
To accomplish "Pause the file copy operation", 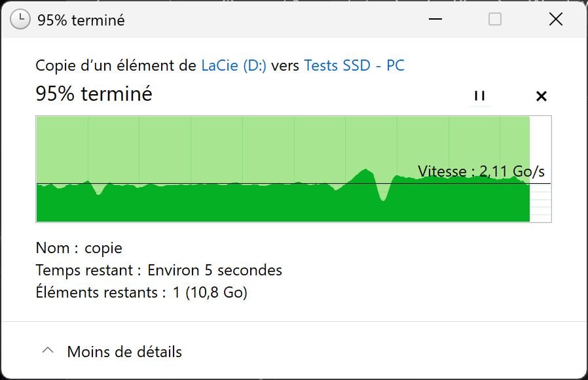I will coord(479,95).
